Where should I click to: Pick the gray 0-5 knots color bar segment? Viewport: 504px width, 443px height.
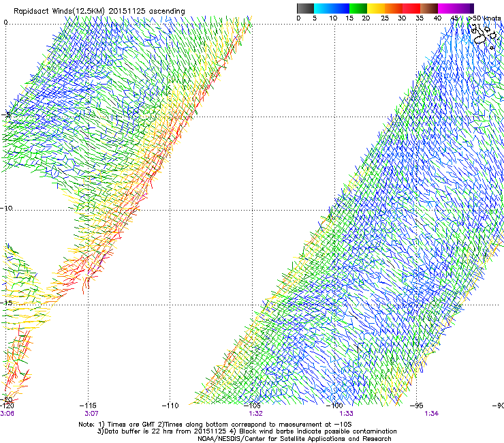click(x=305, y=8)
